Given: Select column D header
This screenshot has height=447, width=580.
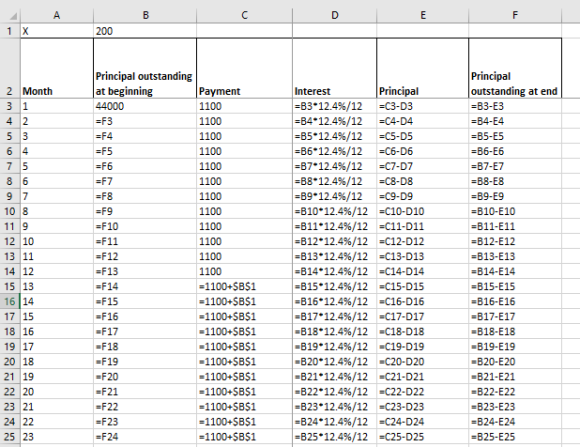Looking at the screenshot, I should tap(334, 15).
